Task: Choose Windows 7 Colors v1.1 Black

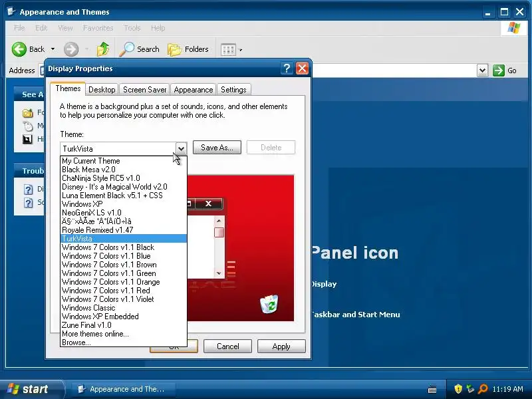Action: pyautogui.click(x=124, y=247)
